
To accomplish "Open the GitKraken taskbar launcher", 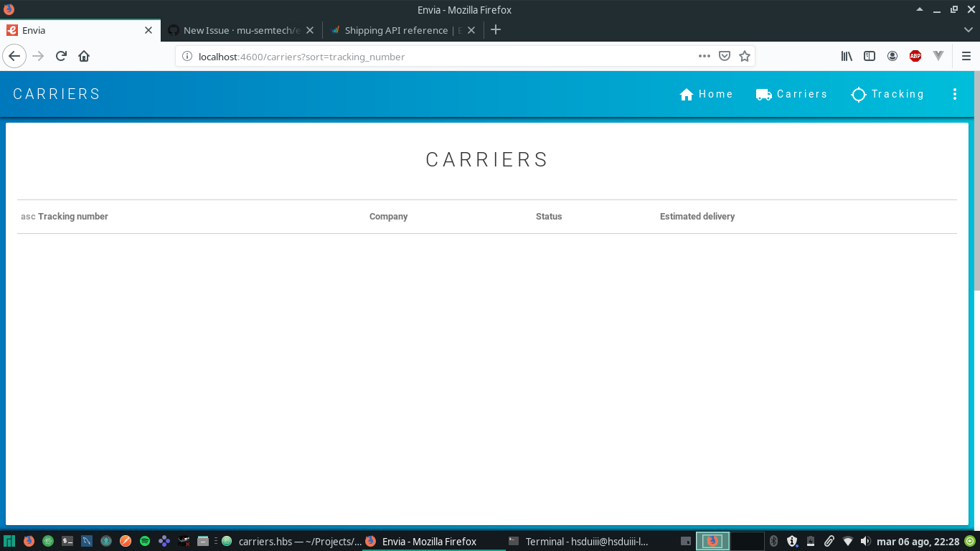I will click(x=106, y=542).
